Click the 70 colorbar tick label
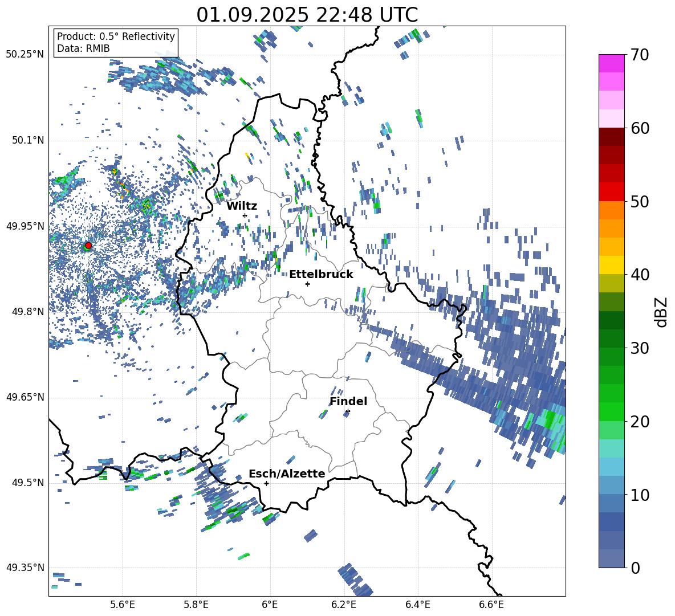The height and width of the screenshot is (616, 675). pos(640,55)
